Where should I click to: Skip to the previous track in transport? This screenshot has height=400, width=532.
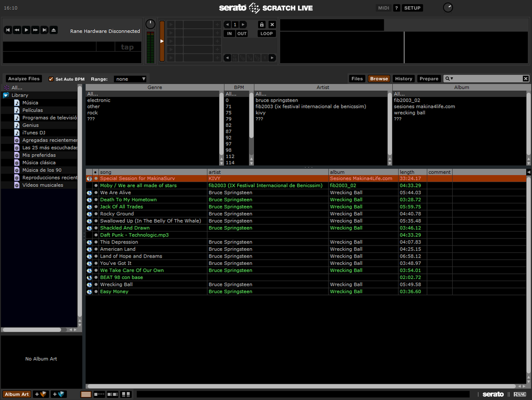pos(8,30)
